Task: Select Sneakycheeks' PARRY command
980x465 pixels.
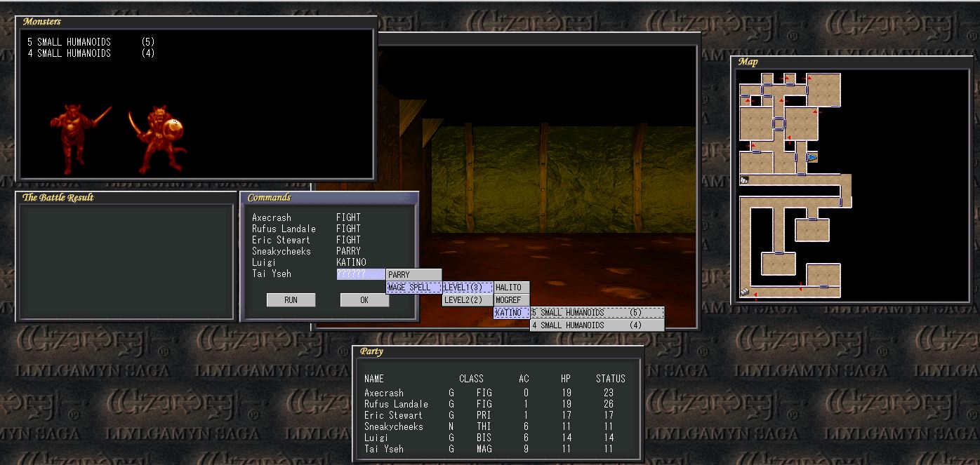Action: [348, 251]
